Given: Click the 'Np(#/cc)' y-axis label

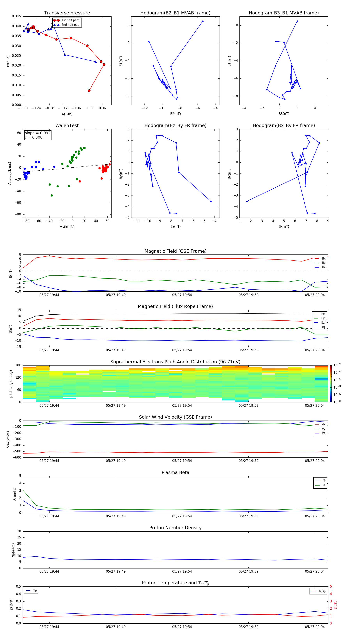Looking at the screenshot, I should pos(13,550).
